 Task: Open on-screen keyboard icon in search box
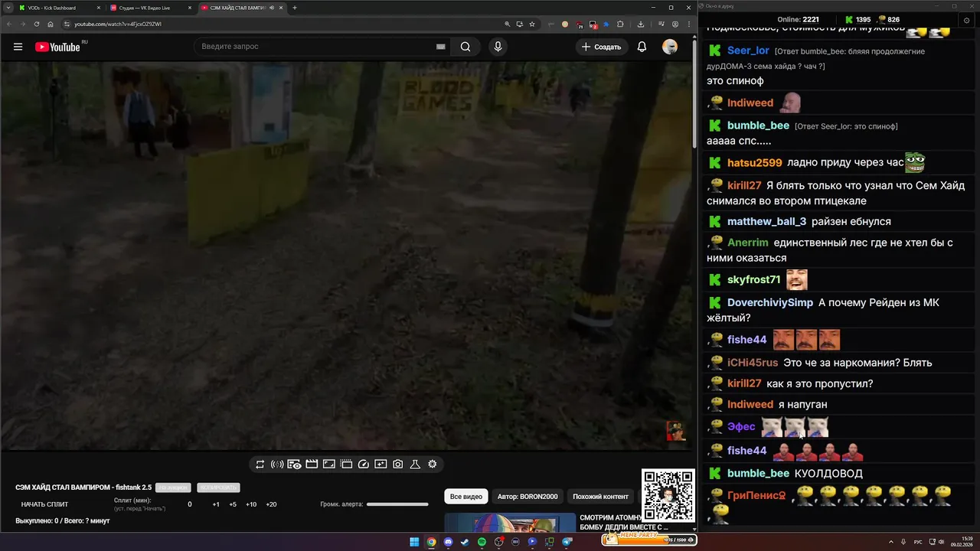[x=441, y=47]
